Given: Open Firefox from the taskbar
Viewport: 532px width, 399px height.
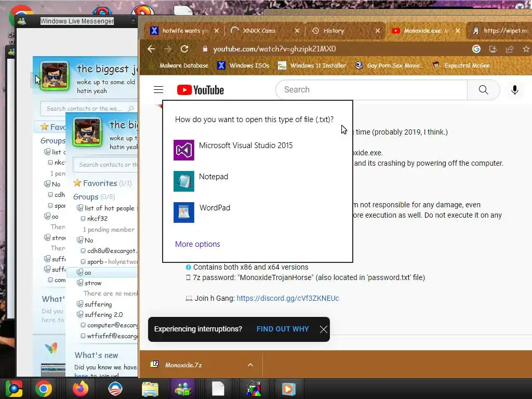Looking at the screenshot, I should [80, 389].
